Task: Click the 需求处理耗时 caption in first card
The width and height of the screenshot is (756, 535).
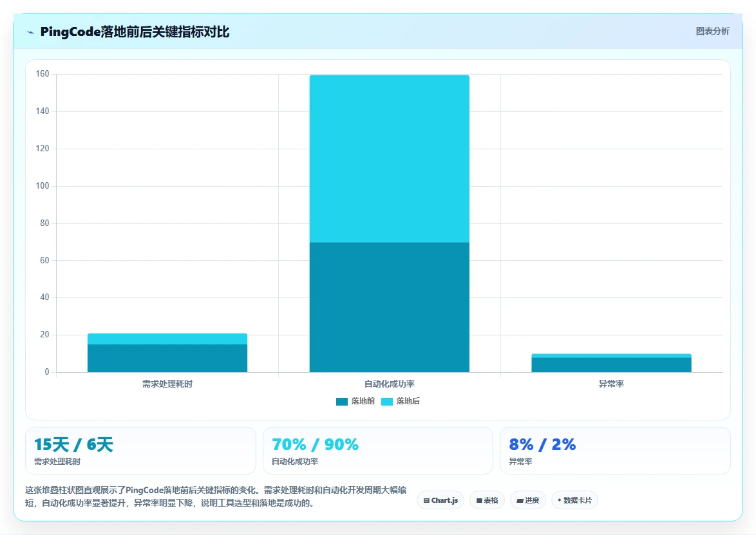Action: (x=57, y=462)
